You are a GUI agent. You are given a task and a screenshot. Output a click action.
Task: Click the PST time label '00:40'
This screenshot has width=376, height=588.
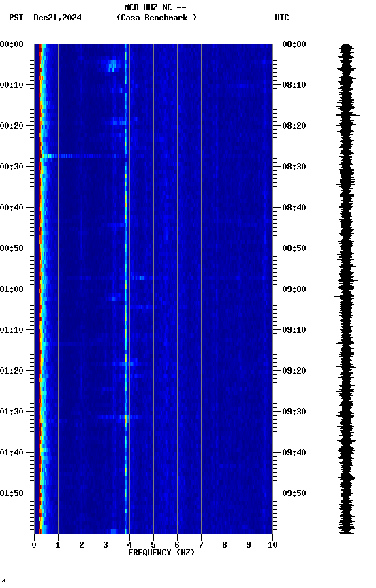click(x=12, y=208)
